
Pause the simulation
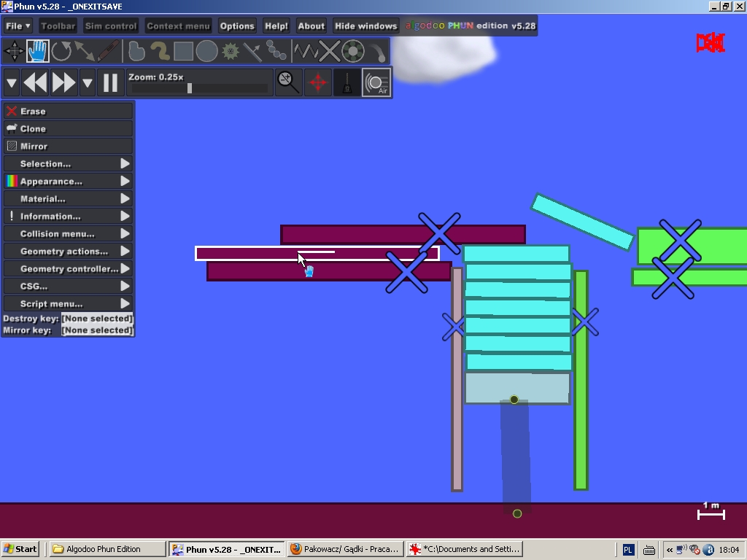110,82
